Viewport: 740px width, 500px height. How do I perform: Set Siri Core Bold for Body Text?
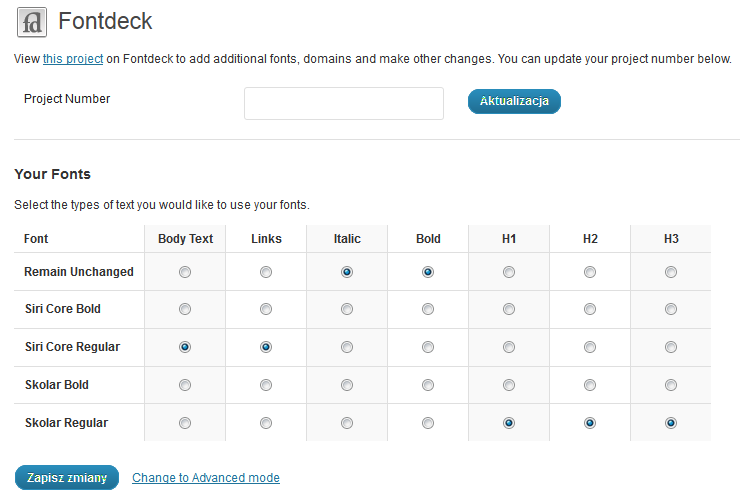pos(185,310)
